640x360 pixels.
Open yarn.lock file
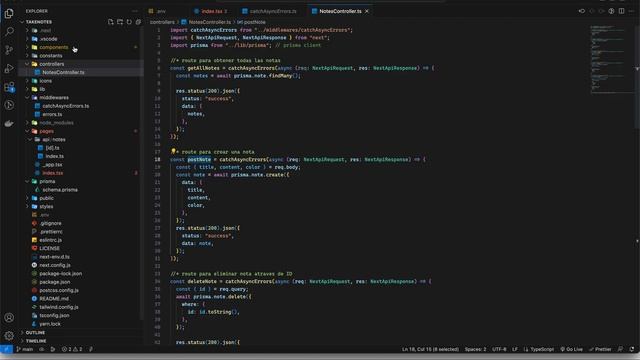click(x=50, y=324)
